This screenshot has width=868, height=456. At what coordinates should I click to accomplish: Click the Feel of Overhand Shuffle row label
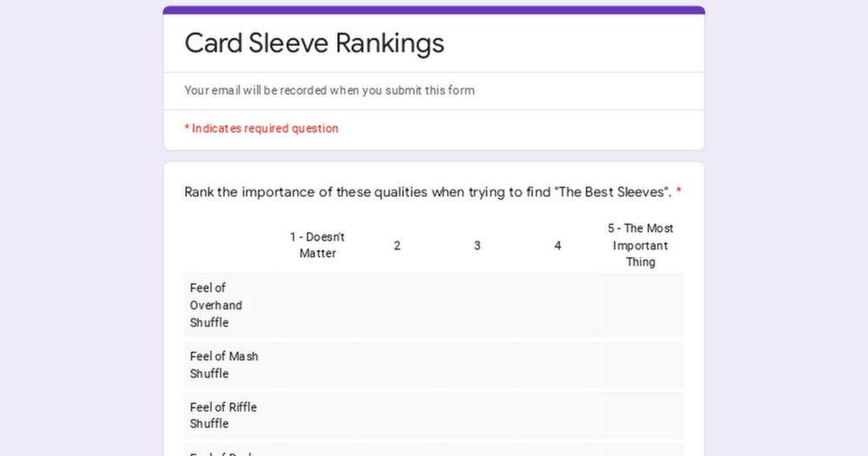216,305
